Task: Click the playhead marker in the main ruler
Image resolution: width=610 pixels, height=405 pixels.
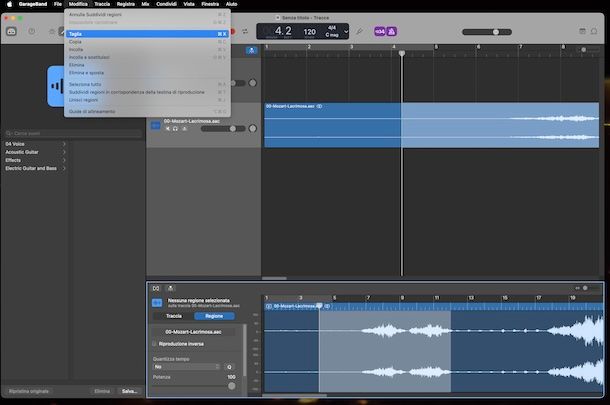Action: 402,53
